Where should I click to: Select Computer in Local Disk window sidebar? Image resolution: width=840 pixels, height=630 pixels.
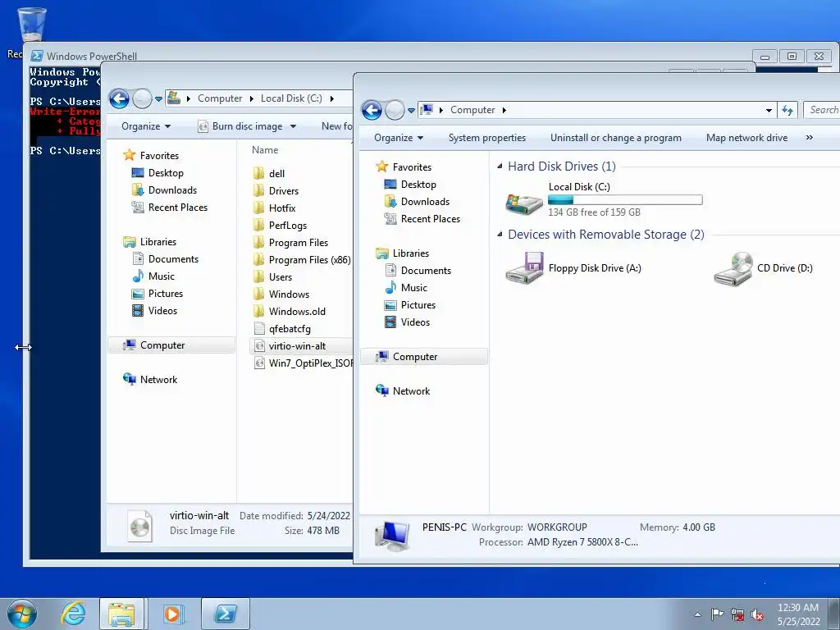coord(171,345)
